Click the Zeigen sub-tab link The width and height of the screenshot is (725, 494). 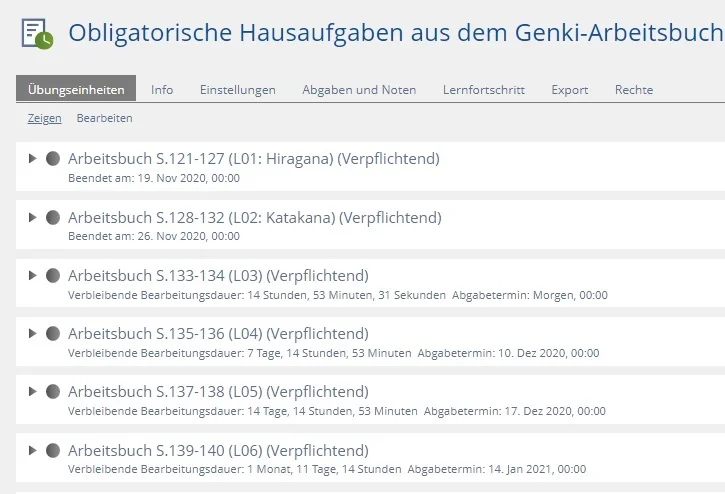pos(44,118)
